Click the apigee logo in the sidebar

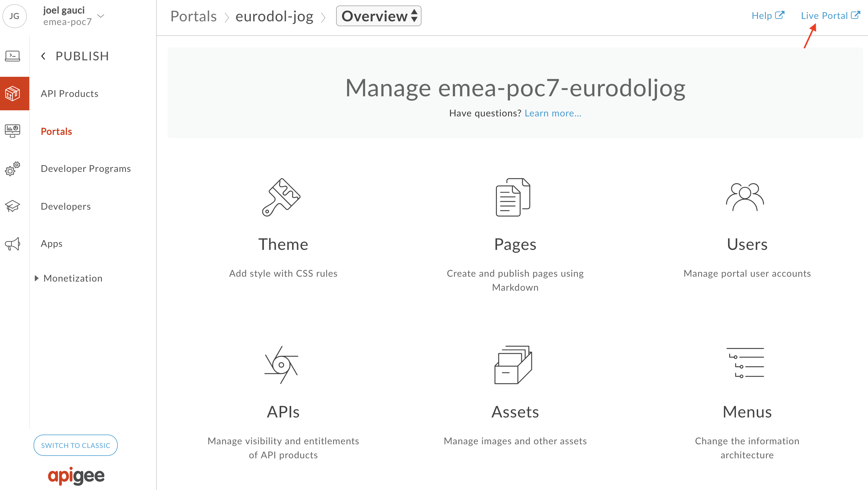[76, 475]
